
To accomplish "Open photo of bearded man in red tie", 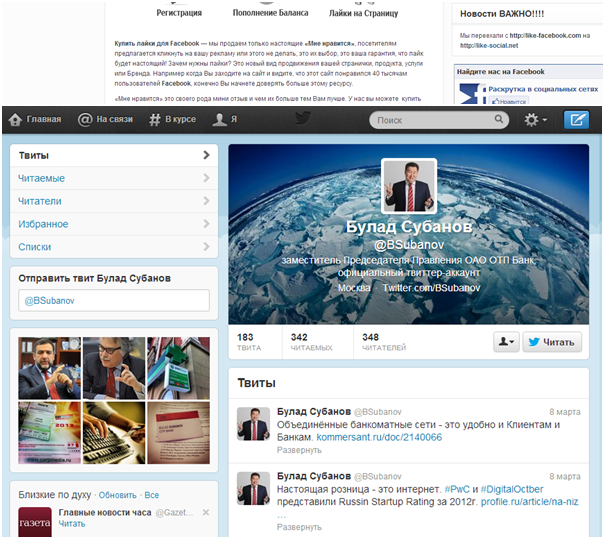I will pos(50,368).
